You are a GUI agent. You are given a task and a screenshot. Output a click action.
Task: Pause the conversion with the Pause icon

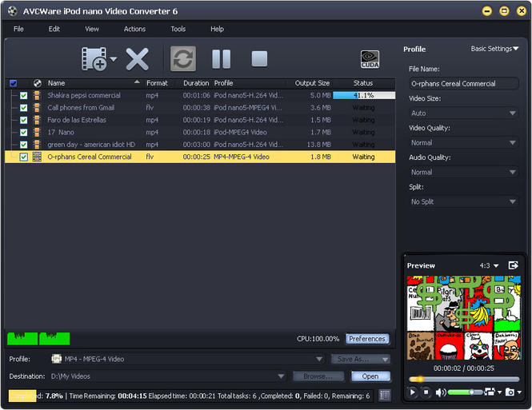coord(222,59)
